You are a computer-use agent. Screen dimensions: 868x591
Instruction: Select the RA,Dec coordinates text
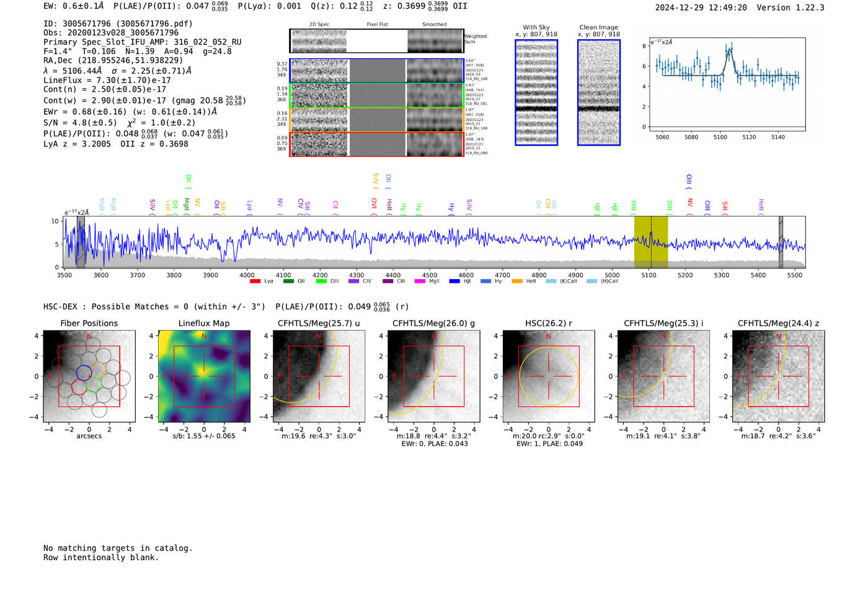(113, 61)
